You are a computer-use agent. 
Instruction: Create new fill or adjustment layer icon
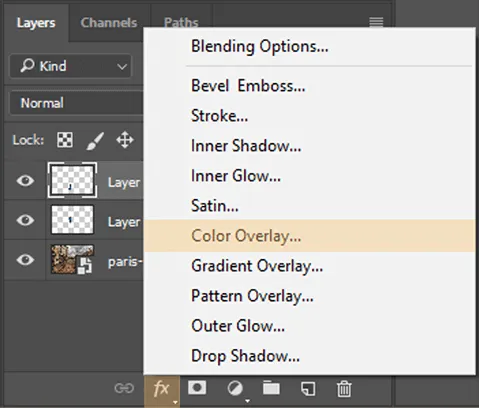pyautogui.click(x=235, y=389)
